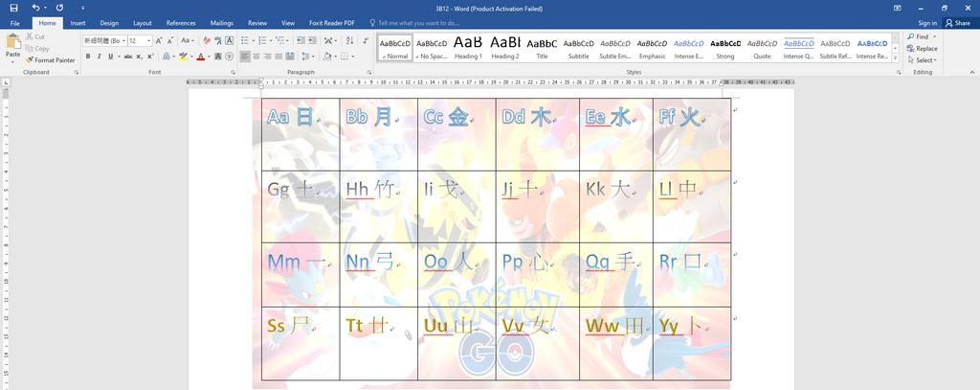Shrink the font size with the smaller A icon
This screenshot has width=980, height=390.
pos(170,40)
